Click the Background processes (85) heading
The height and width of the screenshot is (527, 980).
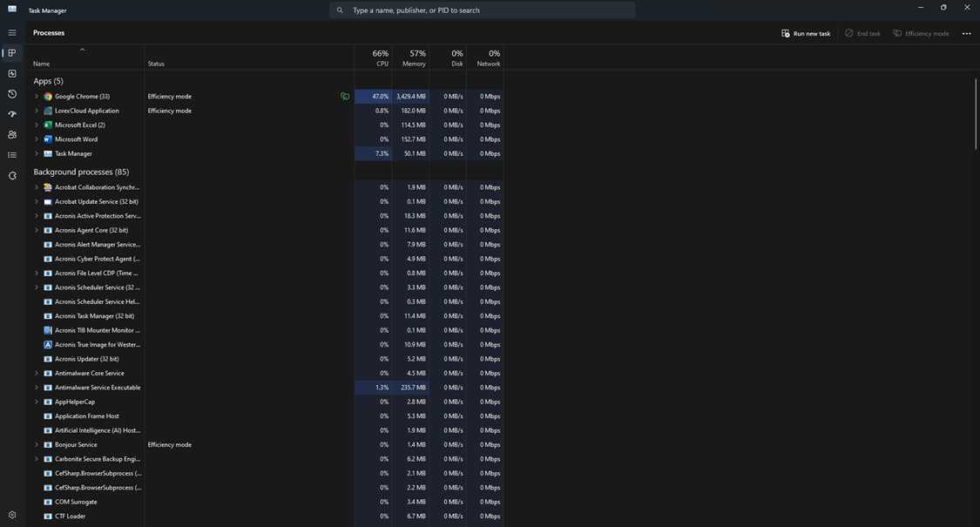pos(81,172)
